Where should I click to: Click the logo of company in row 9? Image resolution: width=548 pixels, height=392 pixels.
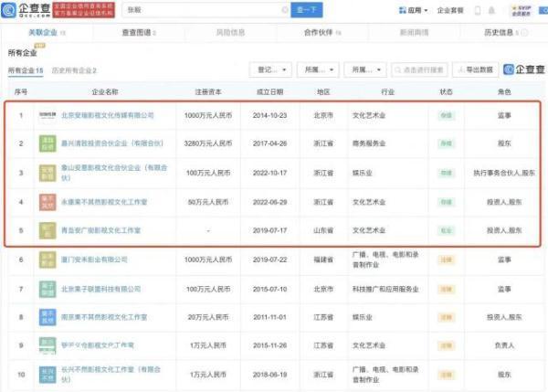[x=47, y=345]
